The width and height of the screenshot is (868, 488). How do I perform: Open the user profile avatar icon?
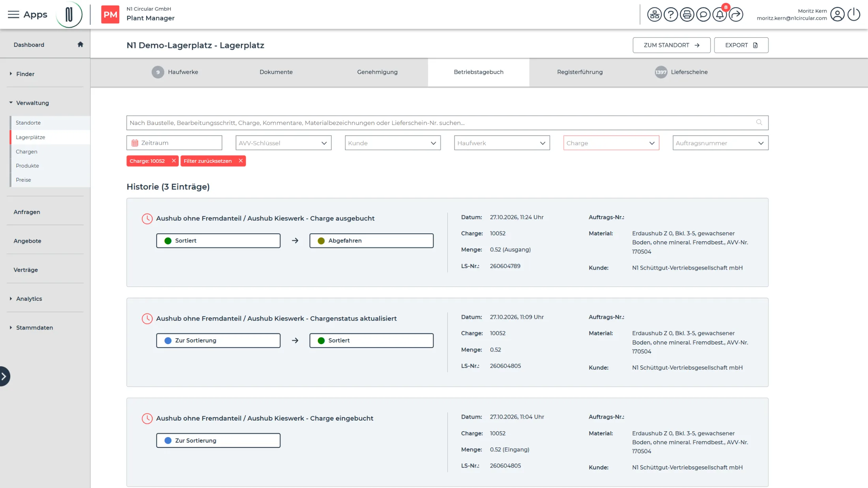837,15
